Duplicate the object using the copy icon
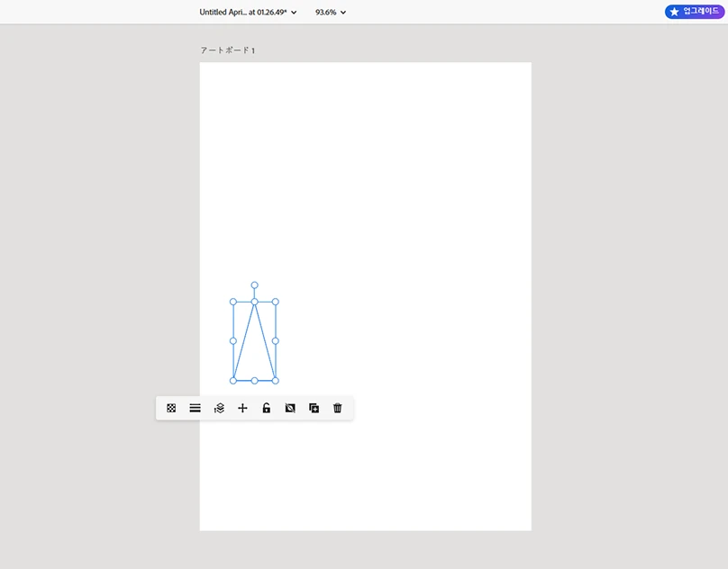728x569 pixels. pyautogui.click(x=314, y=408)
